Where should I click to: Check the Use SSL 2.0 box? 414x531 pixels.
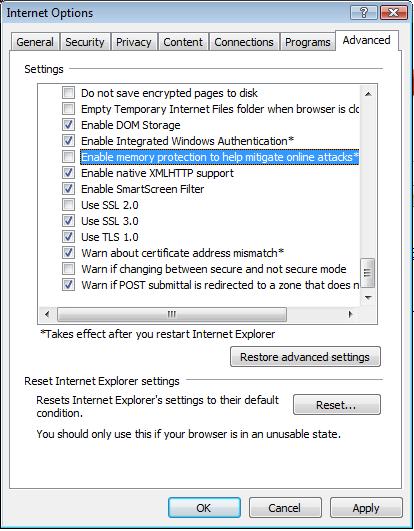68,205
